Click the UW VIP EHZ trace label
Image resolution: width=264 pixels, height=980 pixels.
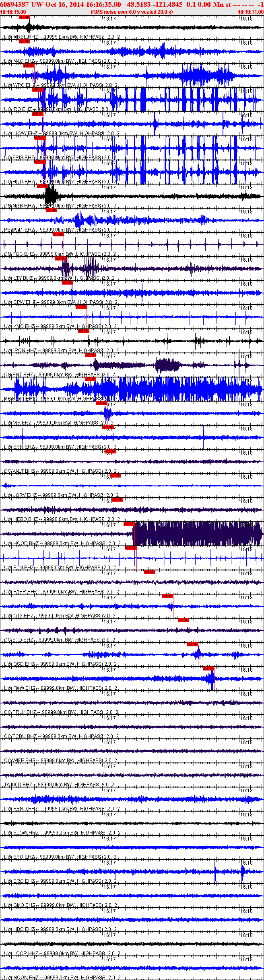[59, 423]
